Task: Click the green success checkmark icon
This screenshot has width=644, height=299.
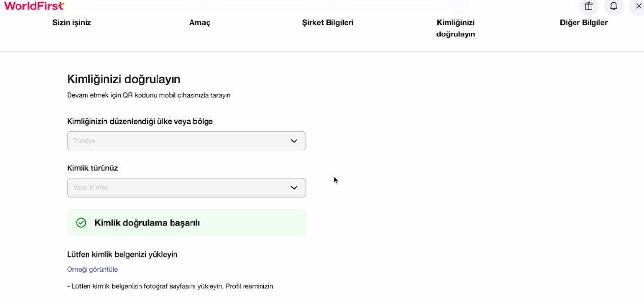Action: point(81,223)
